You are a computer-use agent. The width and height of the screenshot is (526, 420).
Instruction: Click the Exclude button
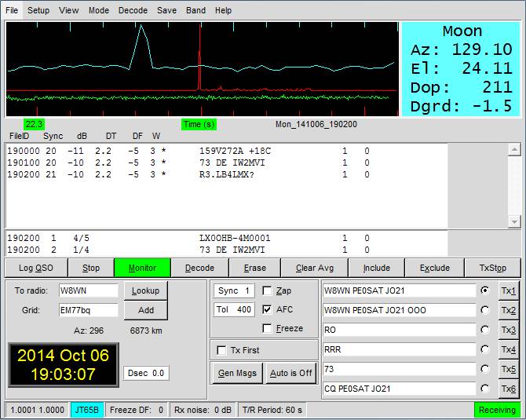tap(435, 268)
